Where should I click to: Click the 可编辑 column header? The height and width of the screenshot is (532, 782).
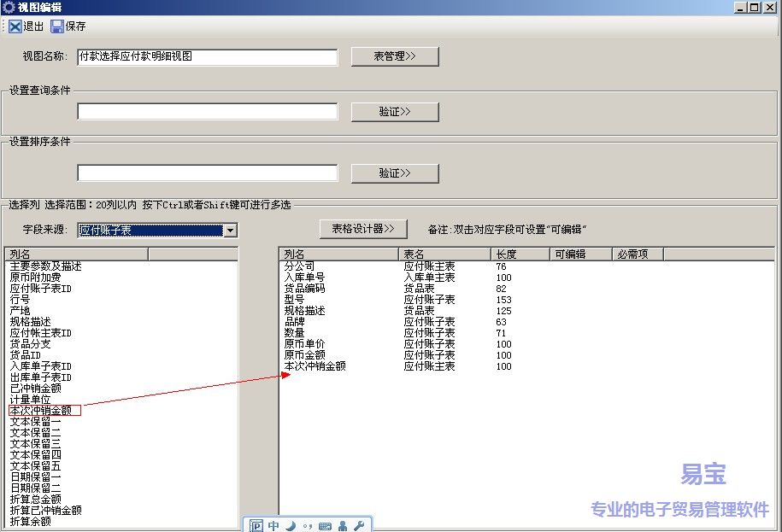coord(570,254)
